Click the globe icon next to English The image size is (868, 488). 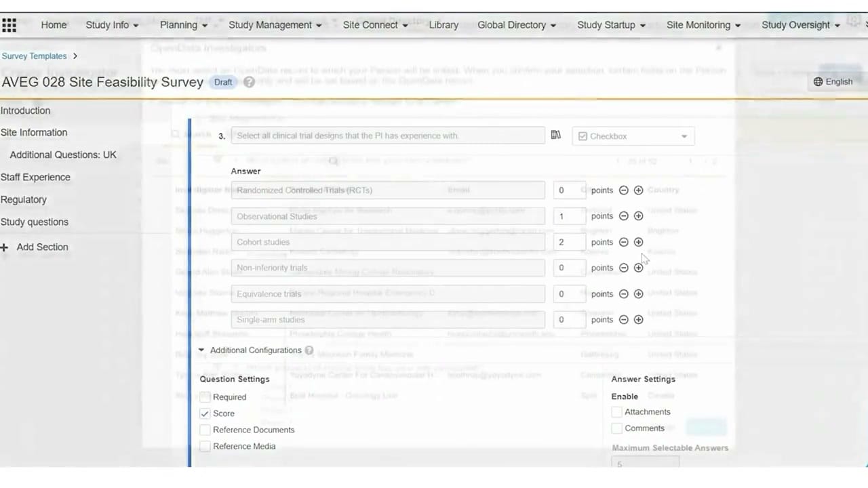(818, 81)
